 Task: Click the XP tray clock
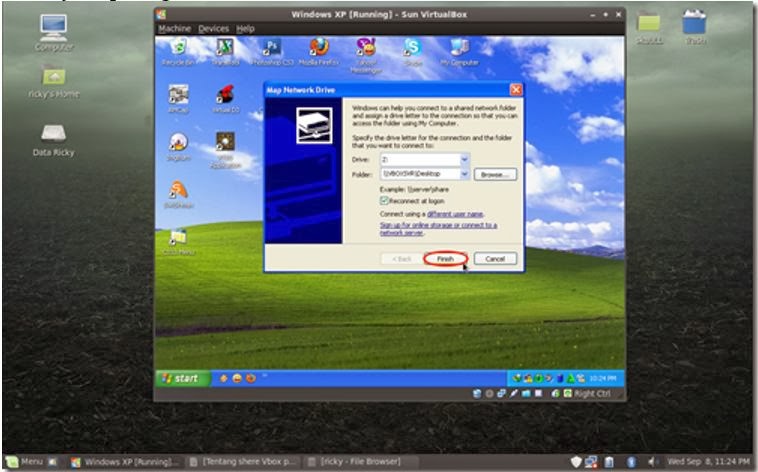tap(602, 378)
